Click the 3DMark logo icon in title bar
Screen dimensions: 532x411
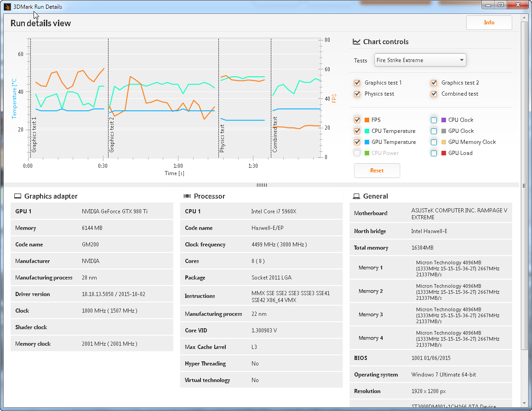tap(7, 6)
